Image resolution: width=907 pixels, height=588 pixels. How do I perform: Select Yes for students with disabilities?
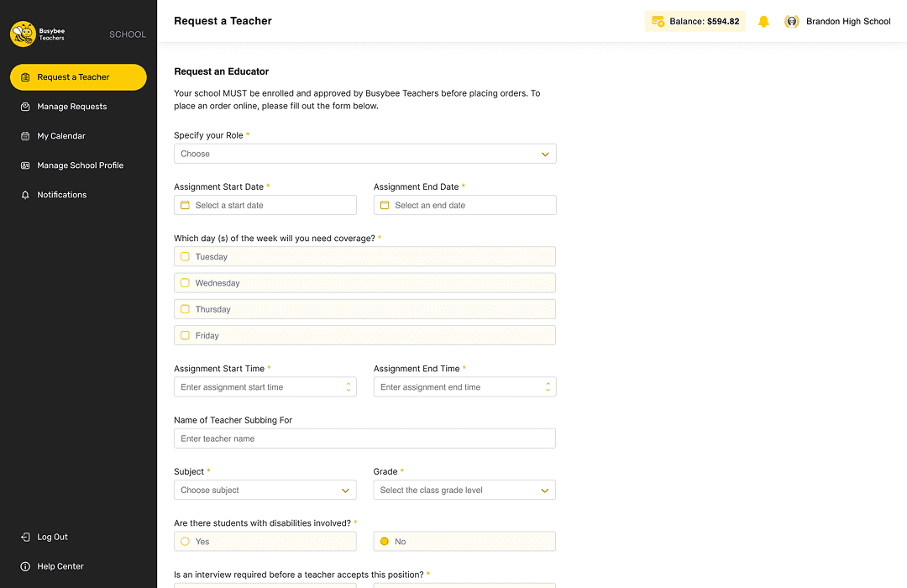186,541
